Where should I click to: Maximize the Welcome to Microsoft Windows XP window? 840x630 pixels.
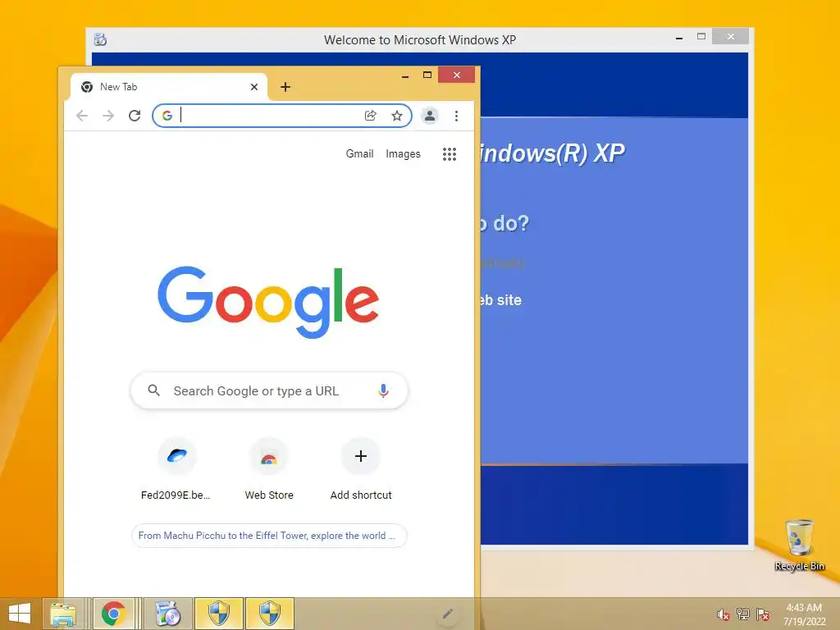pos(701,37)
